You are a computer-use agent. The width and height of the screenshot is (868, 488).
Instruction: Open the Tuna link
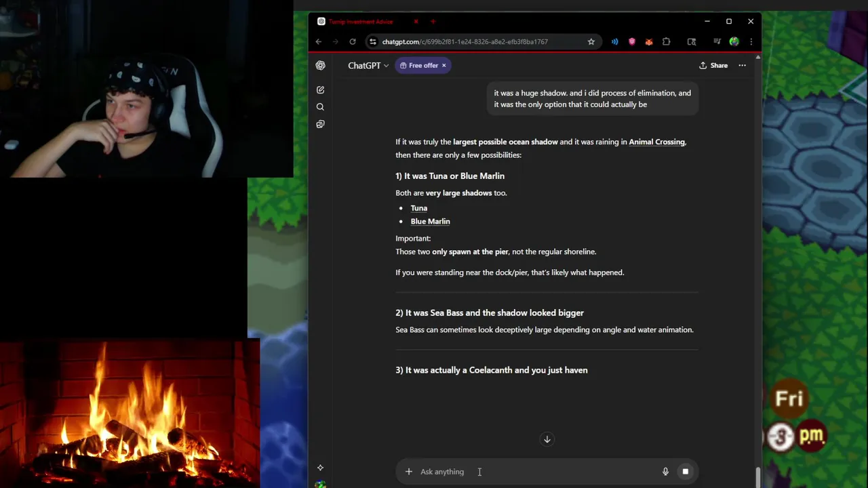(419, 208)
